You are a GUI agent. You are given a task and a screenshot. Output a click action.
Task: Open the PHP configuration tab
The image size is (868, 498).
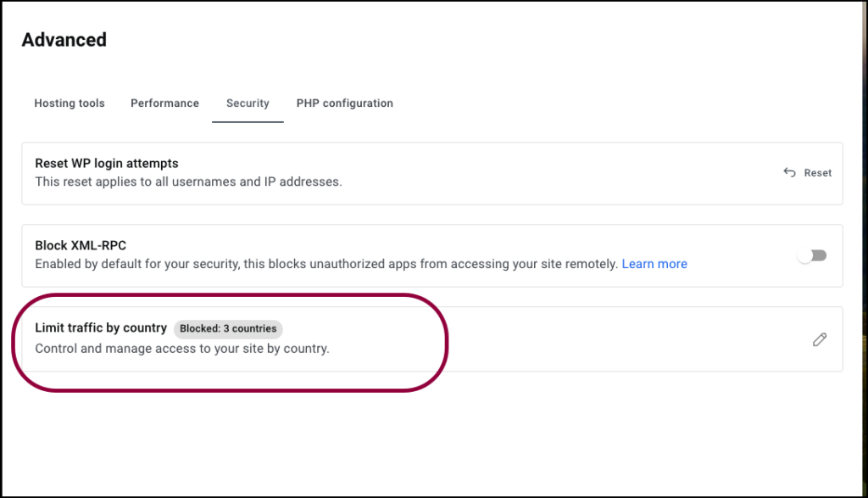click(x=344, y=103)
